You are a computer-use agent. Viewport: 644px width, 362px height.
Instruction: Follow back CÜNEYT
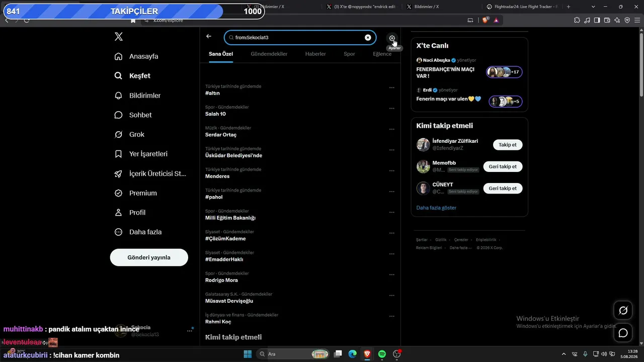(x=503, y=189)
